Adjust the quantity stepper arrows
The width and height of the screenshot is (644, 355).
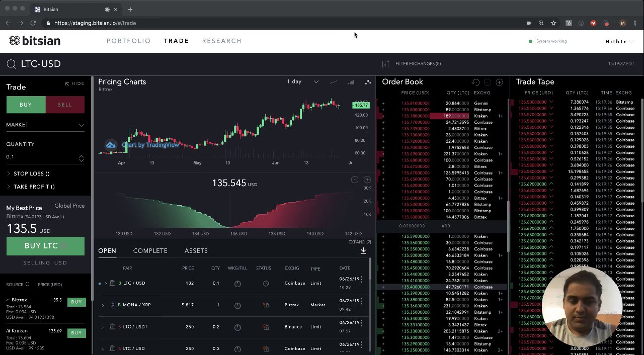point(81,158)
